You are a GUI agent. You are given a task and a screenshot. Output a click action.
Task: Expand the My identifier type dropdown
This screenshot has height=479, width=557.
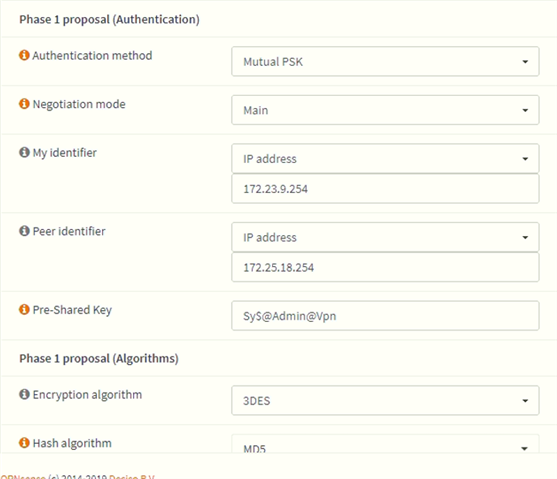coord(385,158)
